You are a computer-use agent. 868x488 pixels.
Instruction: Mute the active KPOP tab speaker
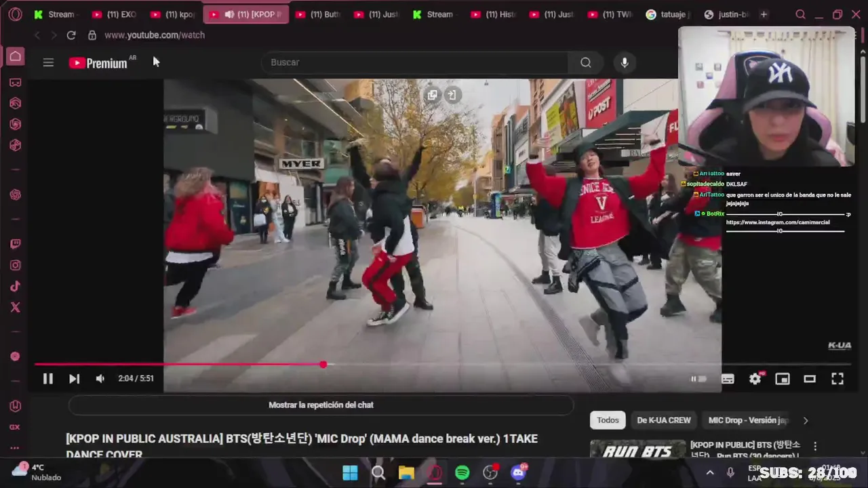tap(229, 14)
